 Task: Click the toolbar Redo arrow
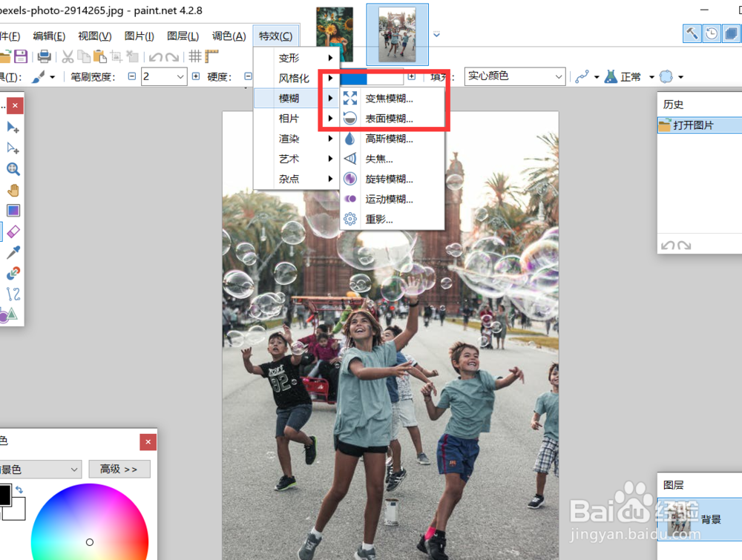click(x=172, y=57)
